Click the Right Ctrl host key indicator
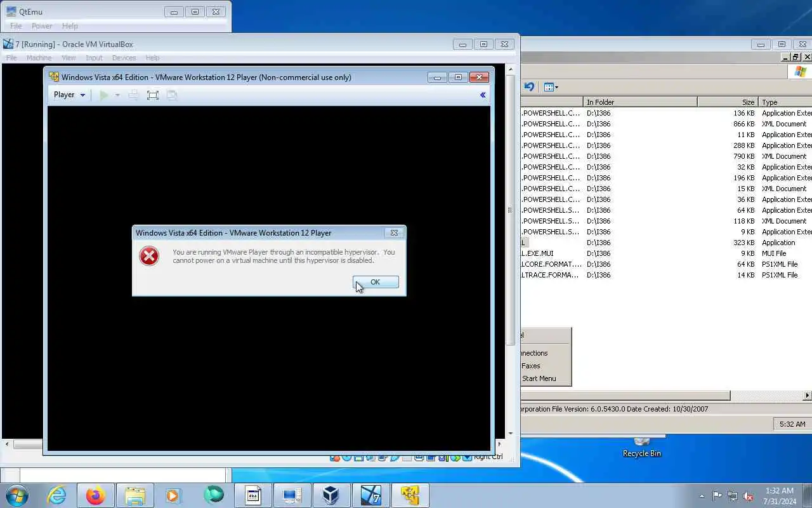This screenshot has height=508, width=812. (488, 457)
